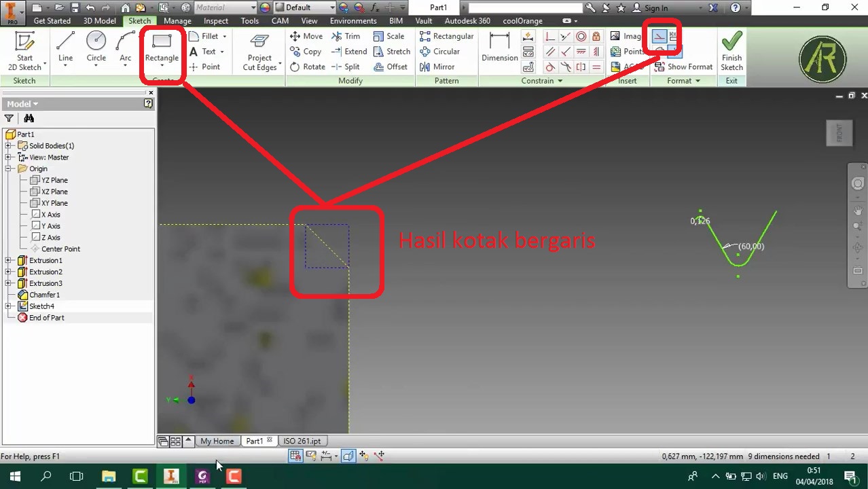Expand Extrusion1 in the browser tree
Viewport: 868px width, 489px height.
pos(9,260)
